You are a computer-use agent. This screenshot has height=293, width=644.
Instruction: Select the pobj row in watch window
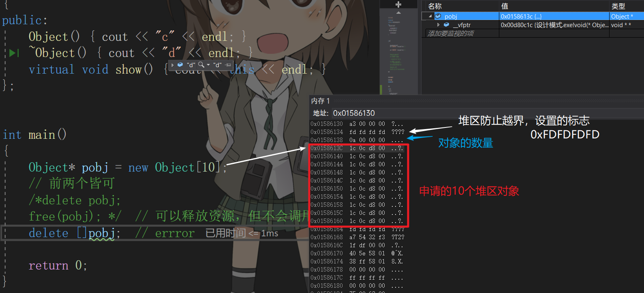coord(533,17)
